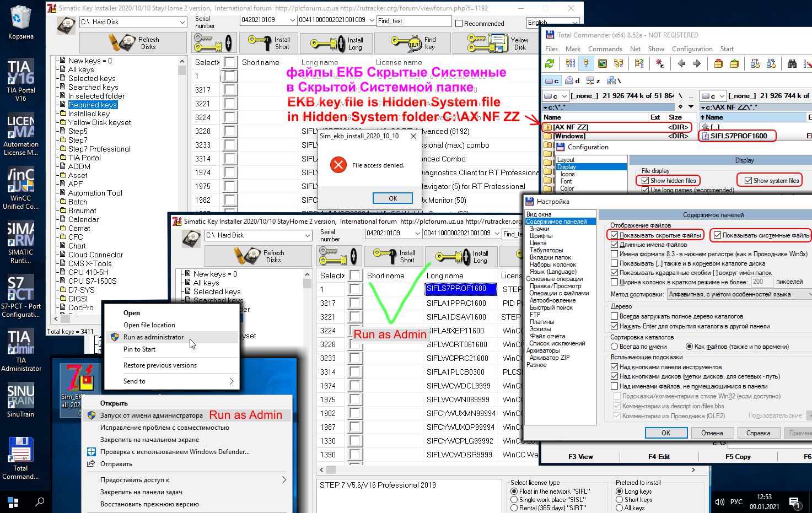Click the binoculars search icon

(x=792, y=64)
